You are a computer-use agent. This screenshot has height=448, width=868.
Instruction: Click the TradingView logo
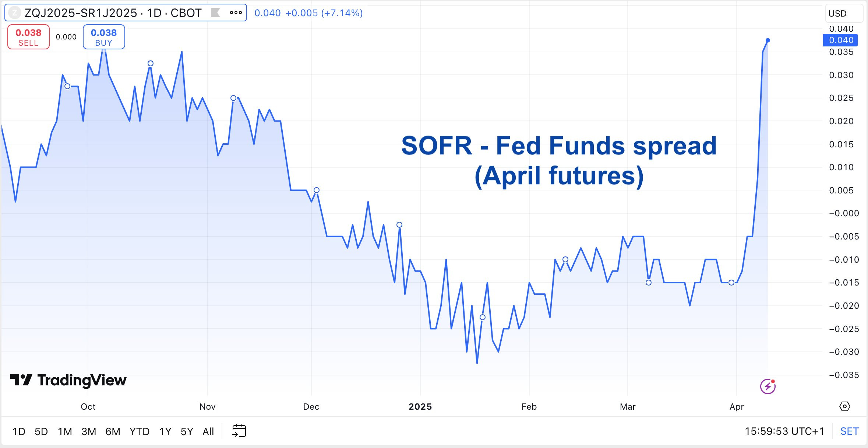tap(68, 380)
